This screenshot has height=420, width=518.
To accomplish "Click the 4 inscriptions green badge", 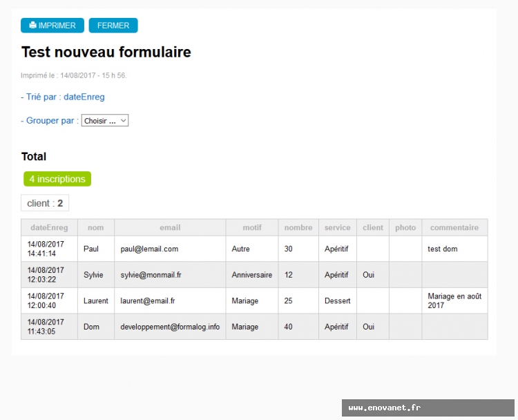I will [x=57, y=179].
